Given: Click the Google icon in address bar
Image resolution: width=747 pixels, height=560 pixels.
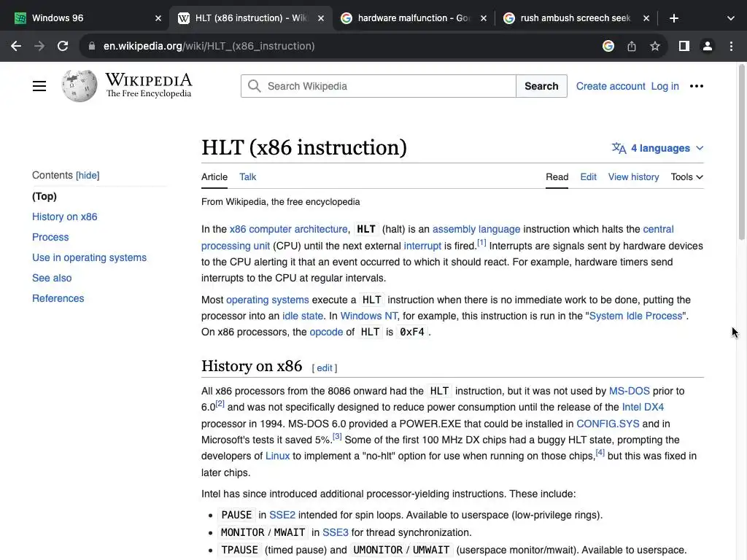Looking at the screenshot, I should pyautogui.click(x=608, y=46).
